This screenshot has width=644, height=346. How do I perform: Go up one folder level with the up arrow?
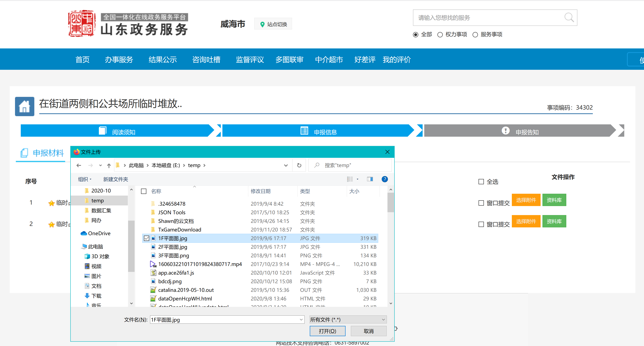pos(109,165)
